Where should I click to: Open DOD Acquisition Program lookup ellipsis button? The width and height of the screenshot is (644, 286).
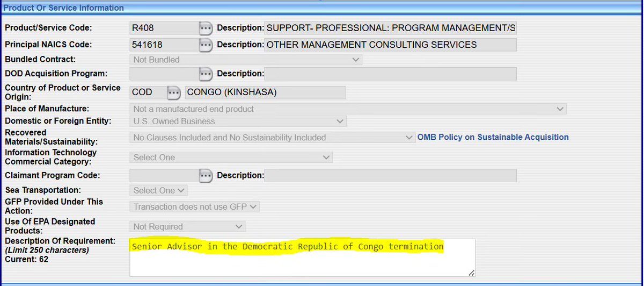tap(206, 74)
